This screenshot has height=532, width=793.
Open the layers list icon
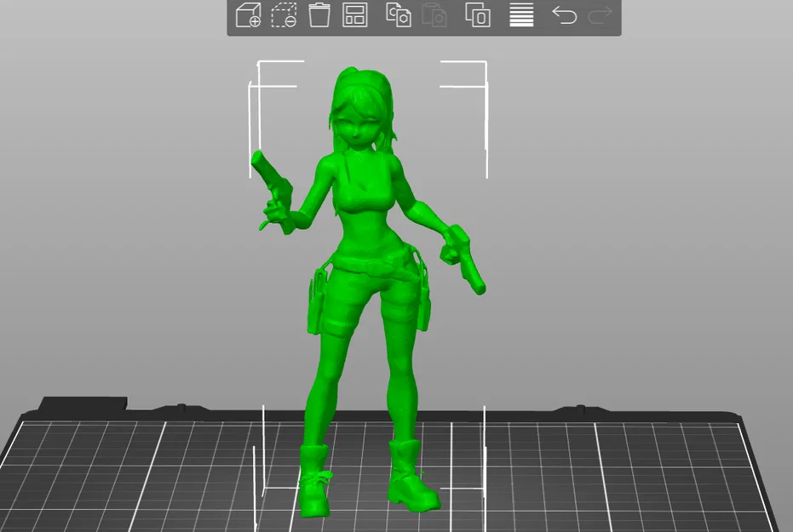pos(520,15)
